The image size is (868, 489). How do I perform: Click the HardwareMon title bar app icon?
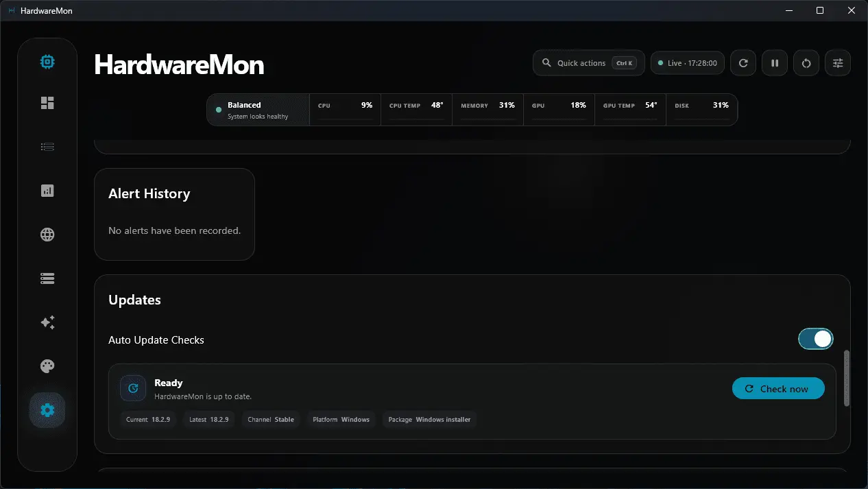(12, 11)
